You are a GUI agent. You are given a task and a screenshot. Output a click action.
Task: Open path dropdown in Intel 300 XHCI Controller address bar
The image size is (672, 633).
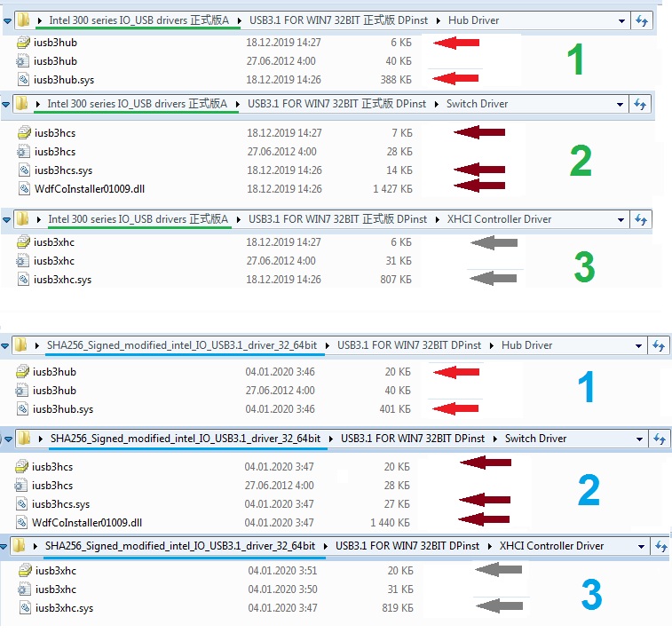pyautogui.click(x=621, y=220)
